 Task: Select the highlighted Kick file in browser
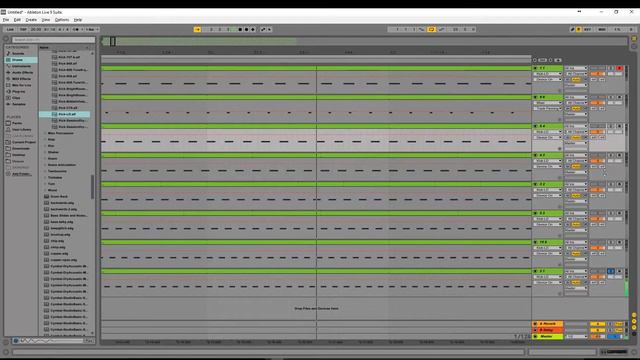pos(65,114)
